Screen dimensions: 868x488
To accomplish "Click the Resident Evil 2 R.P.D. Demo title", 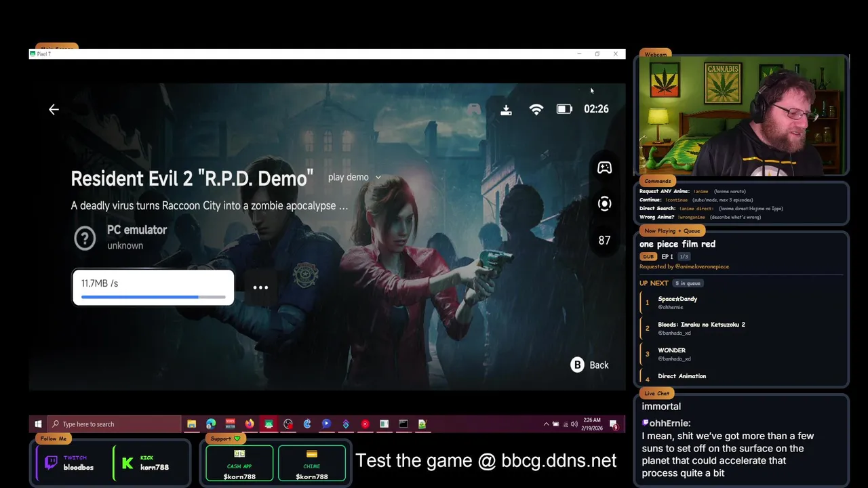I will tap(192, 178).
